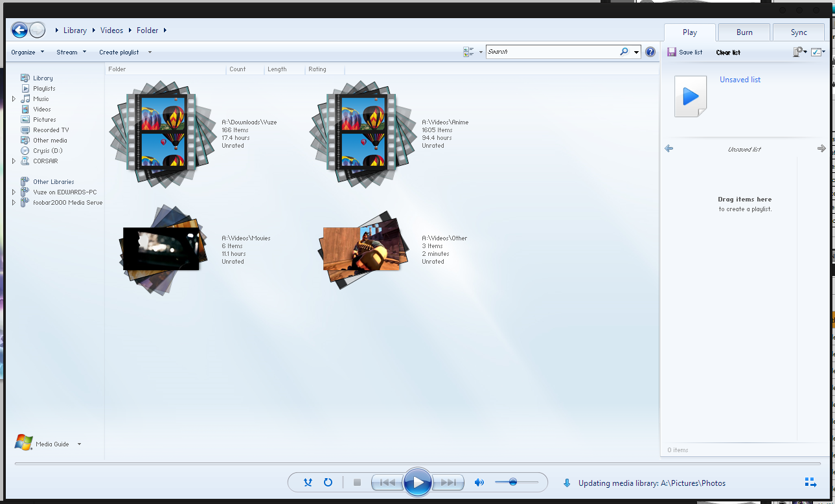Image resolution: width=835 pixels, height=504 pixels.
Task: Open the Organize dropdown menu
Action: click(x=28, y=52)
